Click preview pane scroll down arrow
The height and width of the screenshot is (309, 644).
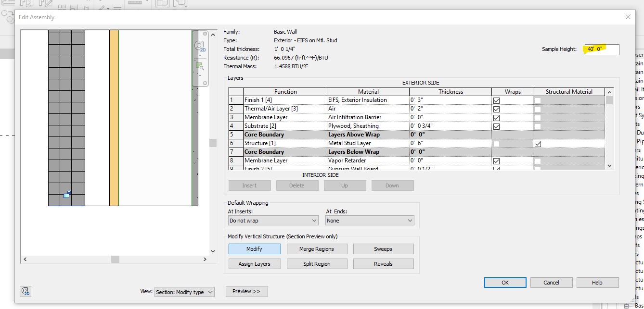pos(213,251)
